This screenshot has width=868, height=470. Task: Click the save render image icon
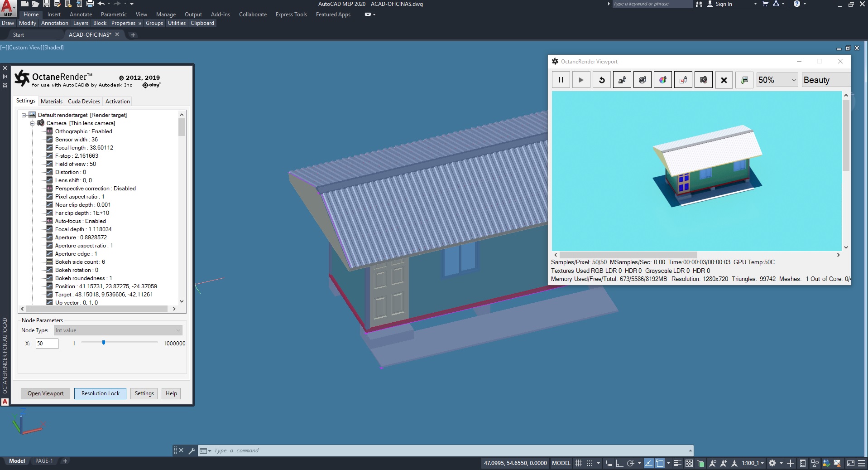(x=744, y=80)
